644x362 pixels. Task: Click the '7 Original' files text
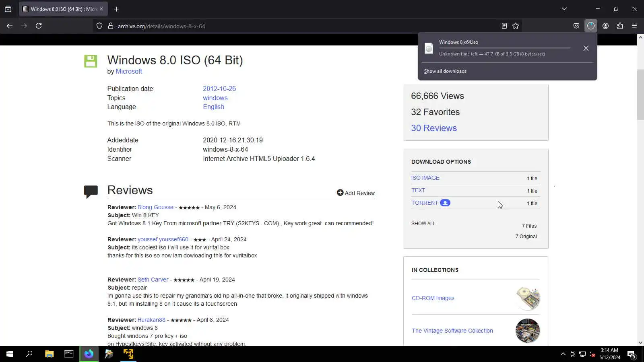click(526, 237)
